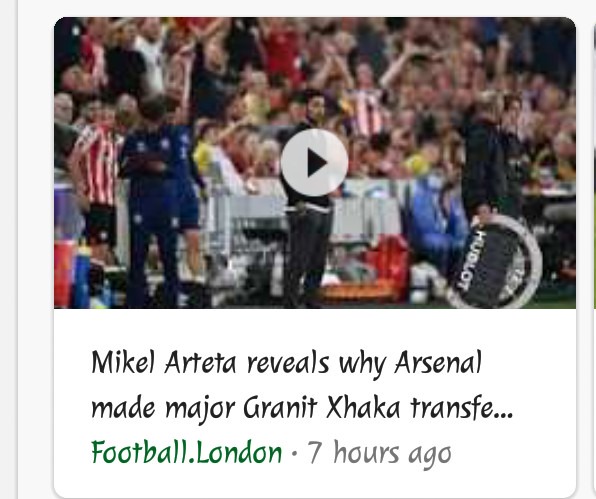Click the red-and-white striped shirt player in thumbnail

(x=95, y=179)
